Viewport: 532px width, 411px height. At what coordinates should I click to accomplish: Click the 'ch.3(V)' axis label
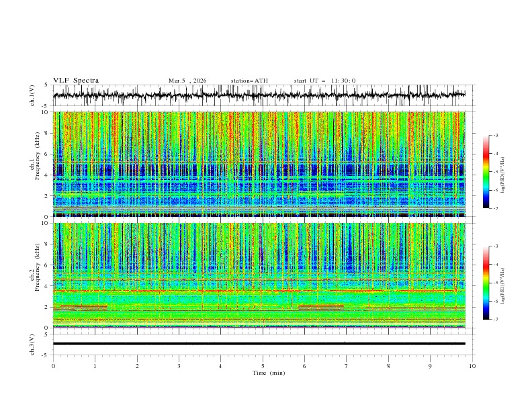pos(32,345)
